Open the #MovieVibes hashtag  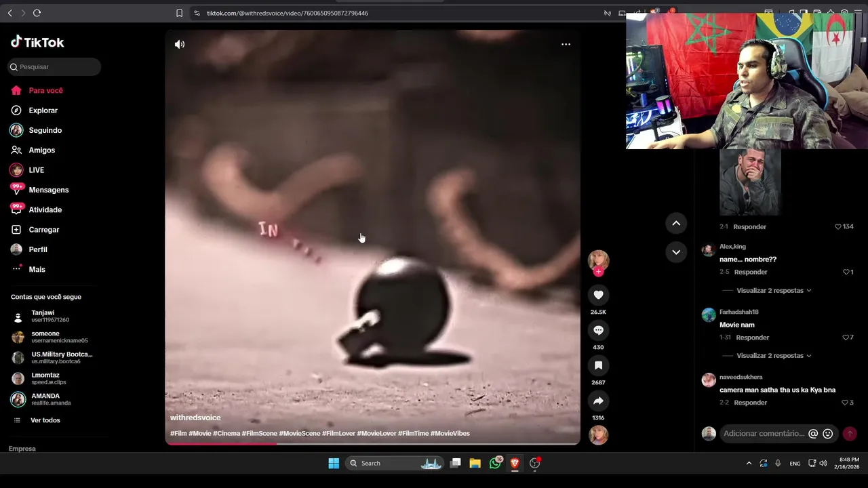(450, 433)
